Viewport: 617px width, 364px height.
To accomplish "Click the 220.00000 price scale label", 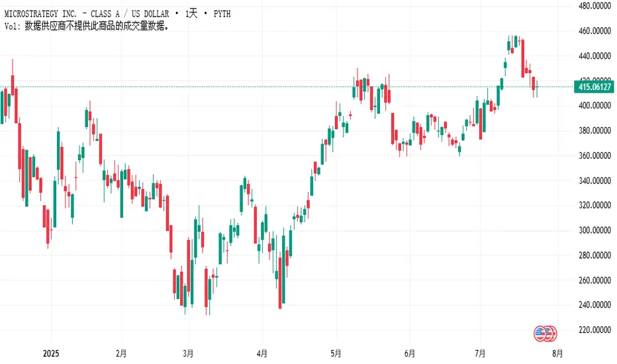I will (x=594, y=330).
